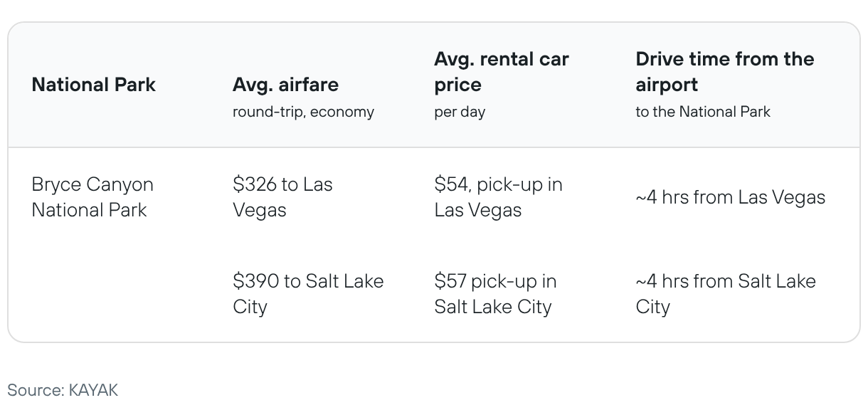868x410 pixels.
Task: Click the Avg. airfare column header
Action: pyautogui.click(x=285, y=85)
